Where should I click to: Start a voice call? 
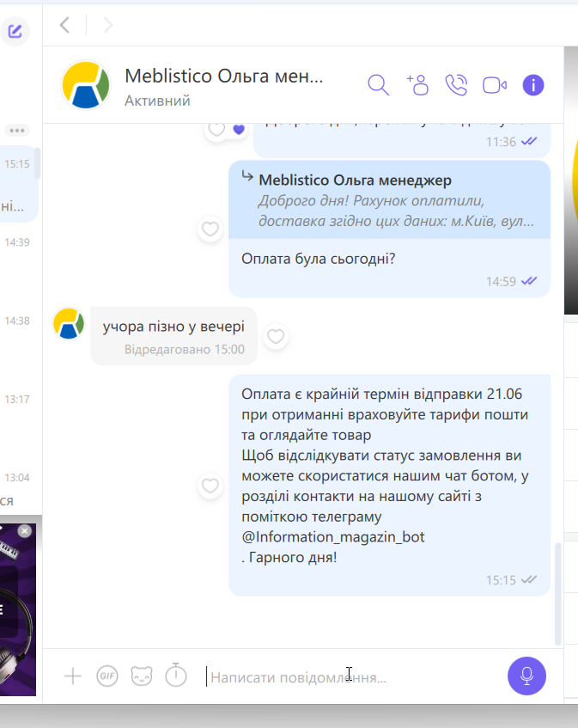tap(456, 85)
